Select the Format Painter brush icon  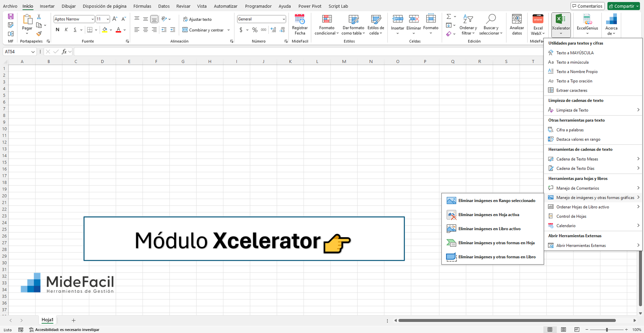coord(39,33)
